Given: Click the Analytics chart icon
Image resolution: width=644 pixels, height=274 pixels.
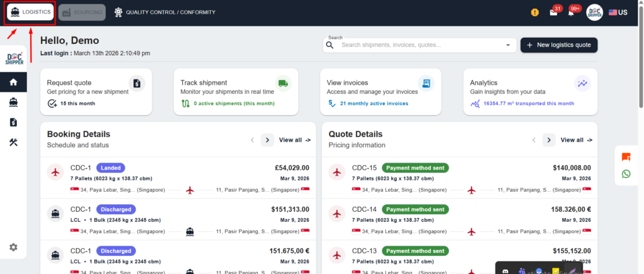Looking at the screenshot, I should pos(582,83).
